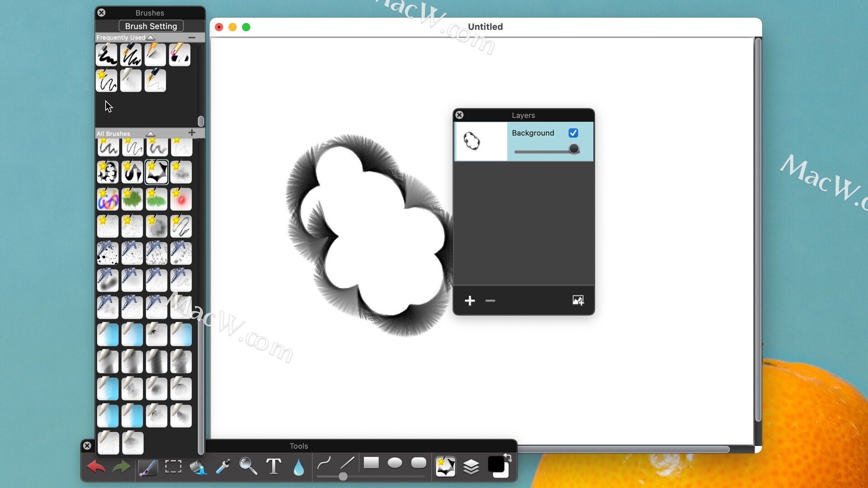Select the rectangular marquee selection tool
Viewport: 868px width, 488px height.
(173, 466)
